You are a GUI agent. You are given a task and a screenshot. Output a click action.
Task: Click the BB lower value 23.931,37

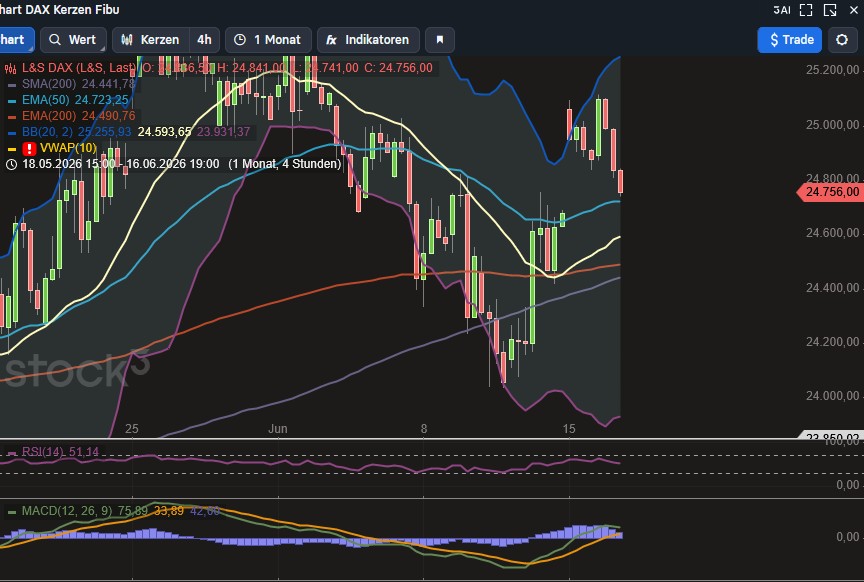point(223,132)
